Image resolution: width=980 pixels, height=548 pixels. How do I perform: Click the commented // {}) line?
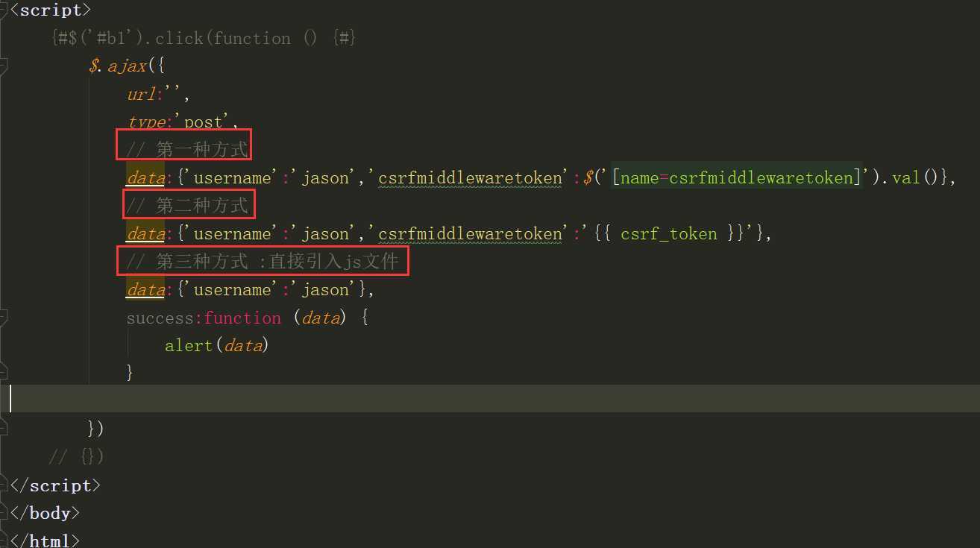point(76,456)
